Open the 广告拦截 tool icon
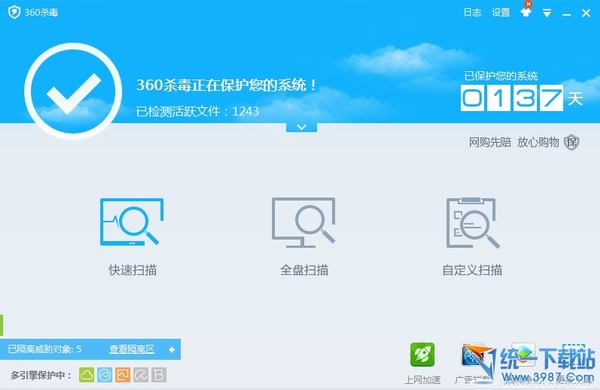 pyautogui.click(x=473, y=354)
